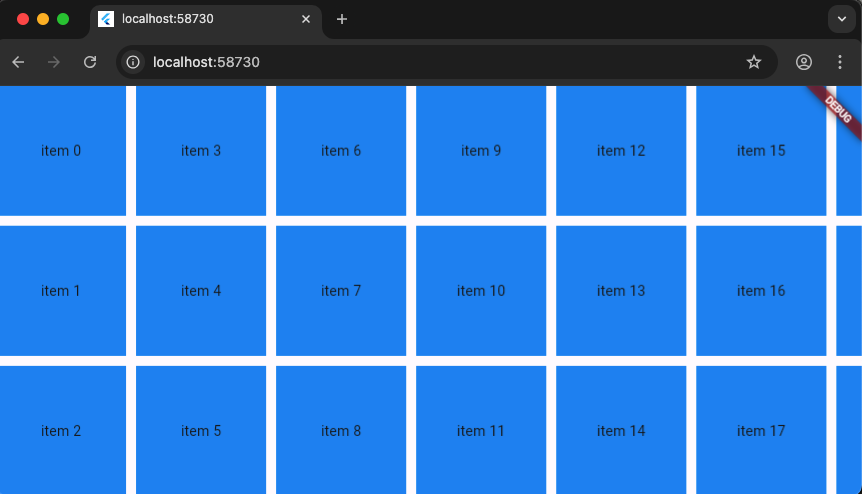Open the Chrome three-dot menu

[840, 62]
